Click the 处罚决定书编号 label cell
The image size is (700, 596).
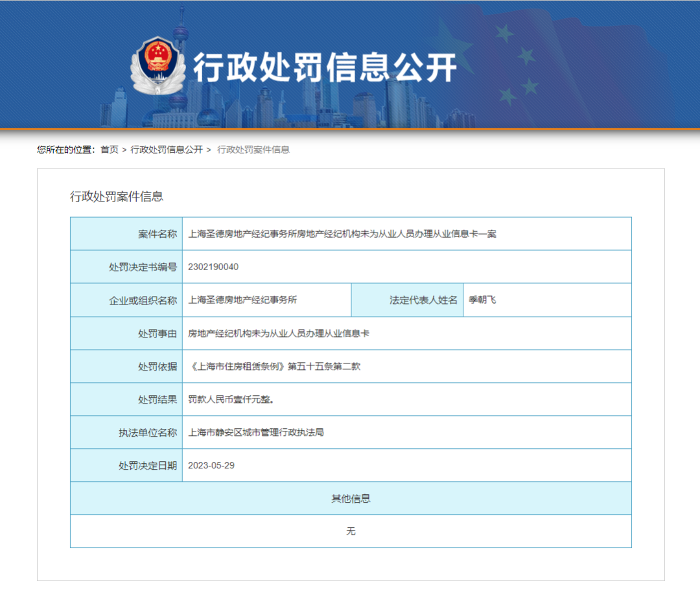[x=126, y=267]
